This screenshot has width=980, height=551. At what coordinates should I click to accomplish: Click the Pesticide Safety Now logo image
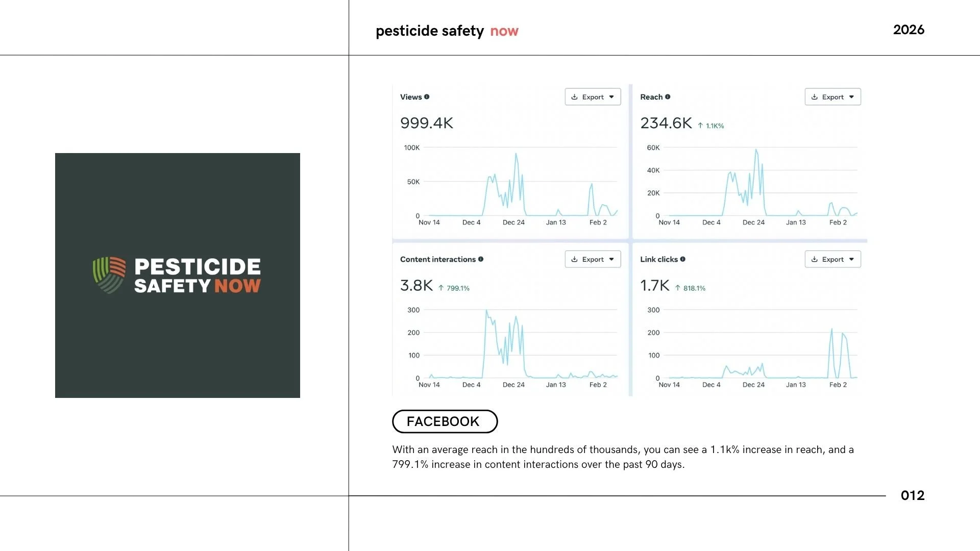(178, 275)
